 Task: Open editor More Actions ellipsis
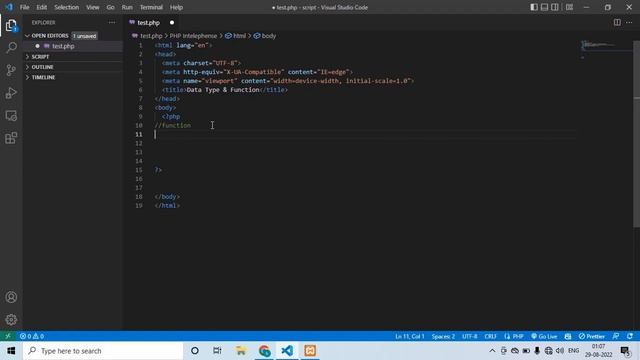629,22
